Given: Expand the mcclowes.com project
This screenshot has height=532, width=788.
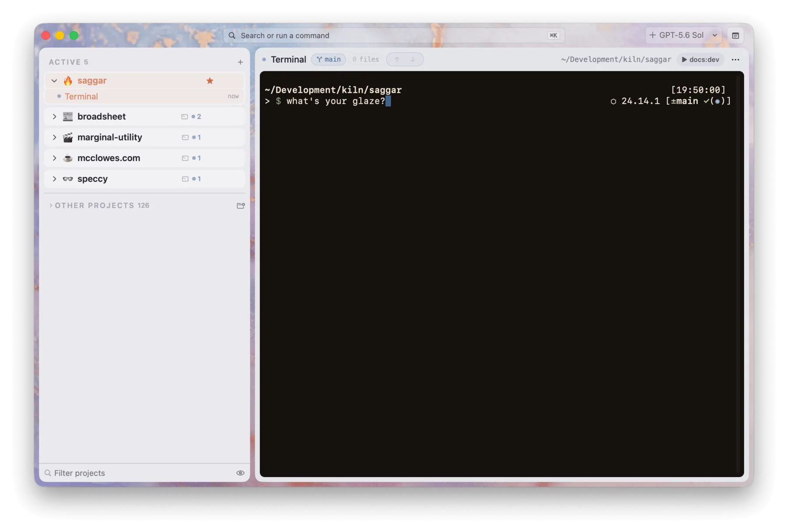Looking at the screenshot, I should coord(54,158).
